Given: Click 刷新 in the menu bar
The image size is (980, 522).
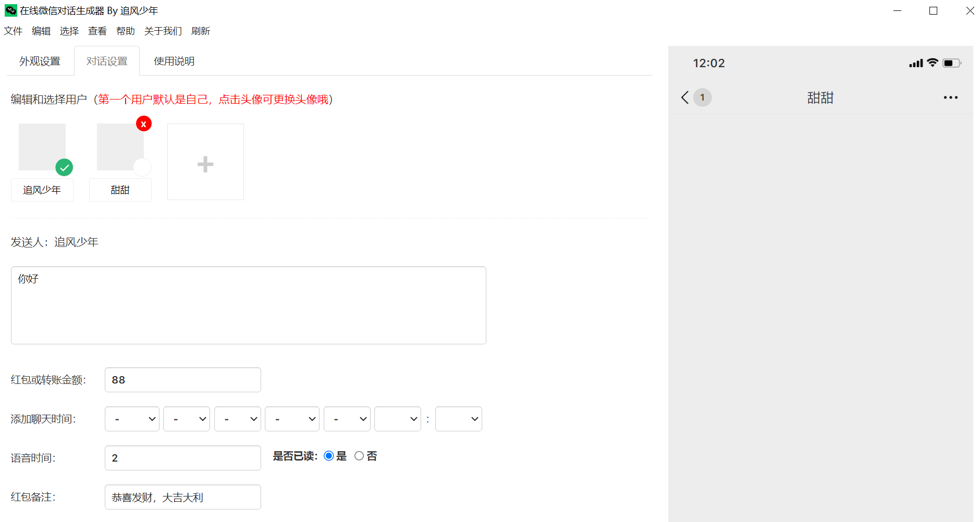Looking at the screenshot, I should [201, 31].
